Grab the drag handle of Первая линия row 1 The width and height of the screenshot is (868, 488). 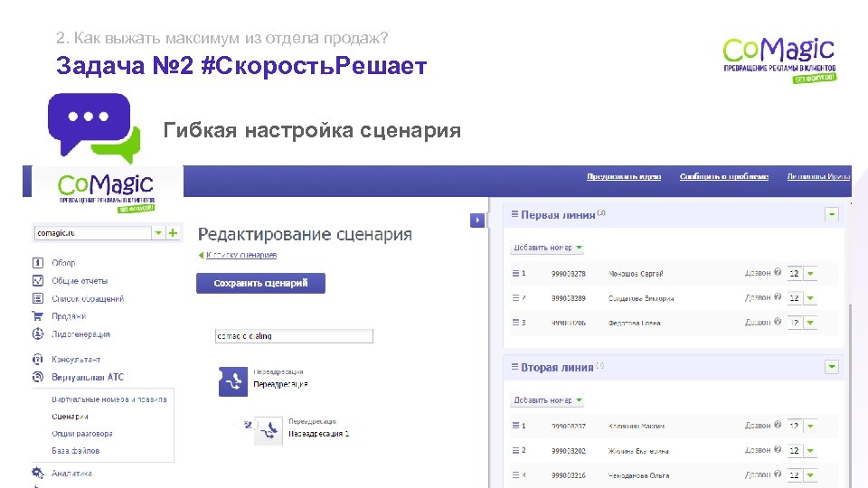(515, 273)
